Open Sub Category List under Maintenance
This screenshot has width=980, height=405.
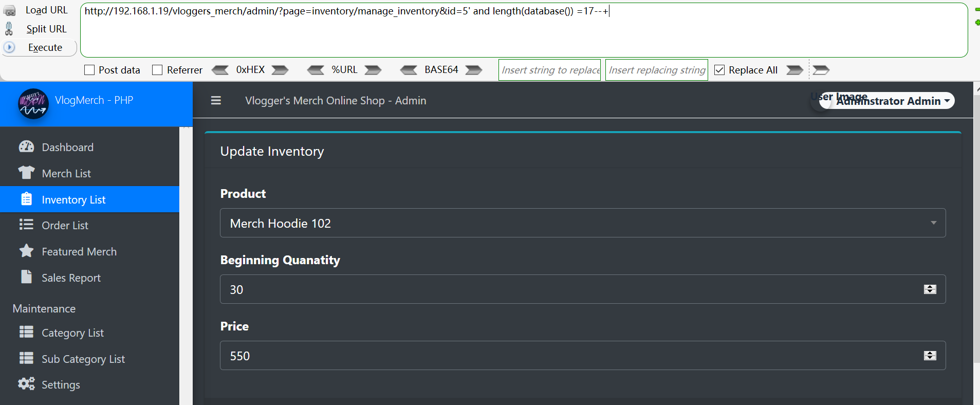89,359
